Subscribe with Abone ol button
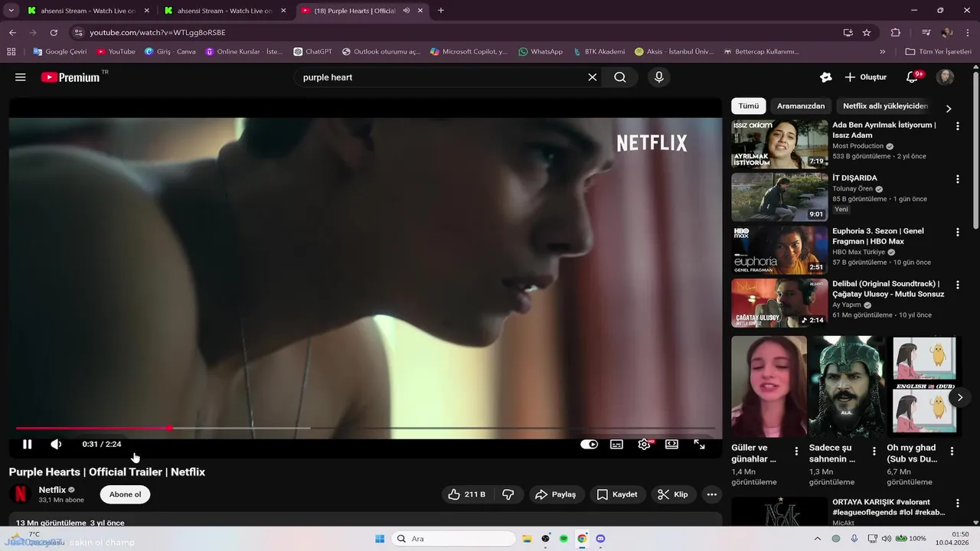Image resolution: width=980 pixels, height=551 pixels. click(x=125, y=494)
